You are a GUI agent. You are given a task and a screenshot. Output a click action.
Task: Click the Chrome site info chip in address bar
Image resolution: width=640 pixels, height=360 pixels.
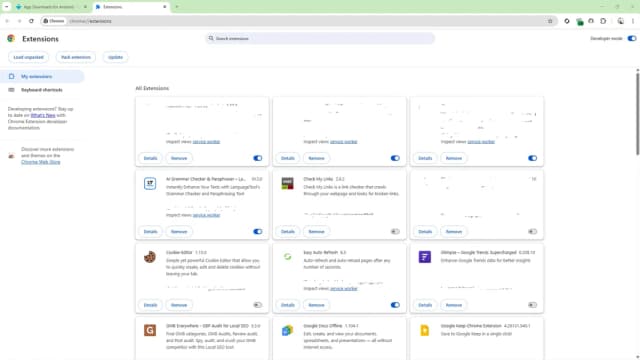click(54, 21)
